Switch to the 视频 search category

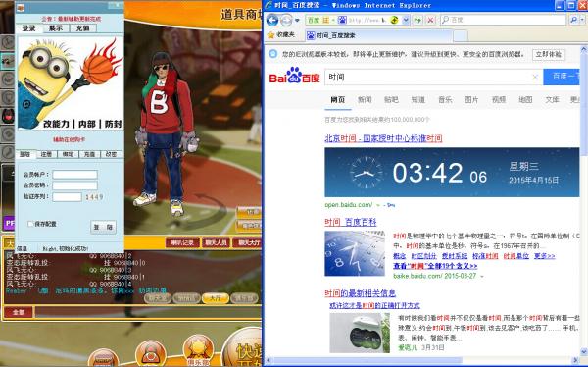click(499, 99)
